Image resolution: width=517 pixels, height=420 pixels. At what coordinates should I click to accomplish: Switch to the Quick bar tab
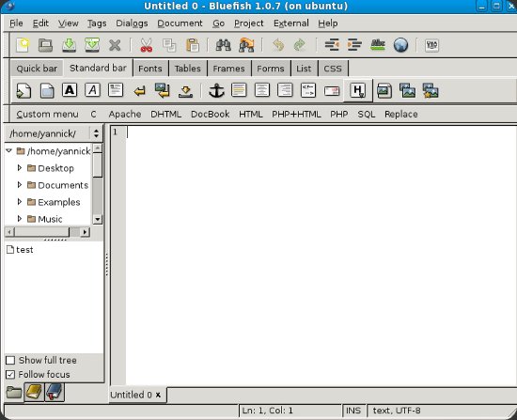[x=37, y=69]
